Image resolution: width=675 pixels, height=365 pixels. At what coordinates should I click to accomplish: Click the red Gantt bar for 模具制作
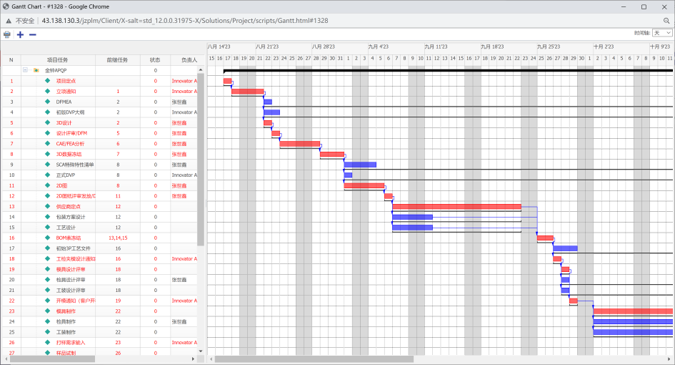tap(633, 311)
